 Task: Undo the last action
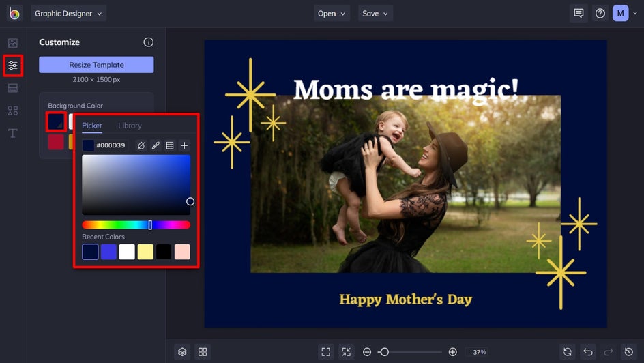588,352
